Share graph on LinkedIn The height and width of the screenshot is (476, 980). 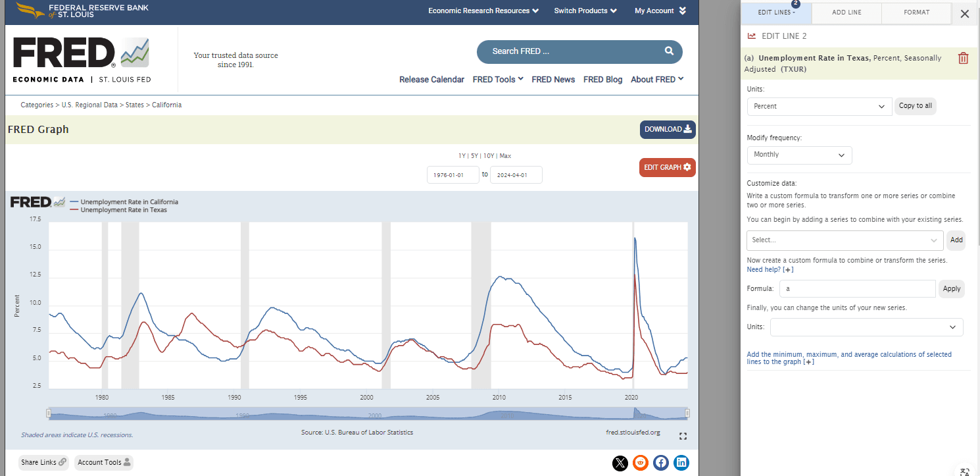pyautogui.click(x=681, y=463)
